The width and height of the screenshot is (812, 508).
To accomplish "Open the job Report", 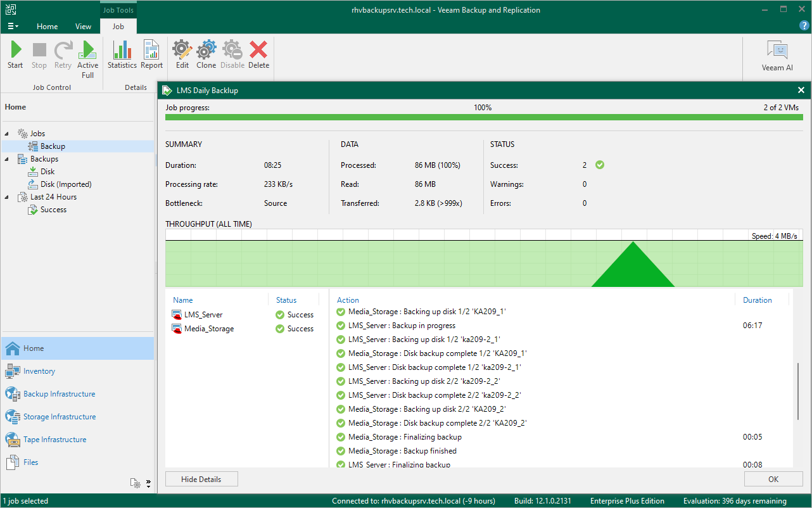I will tap(152, 55).
